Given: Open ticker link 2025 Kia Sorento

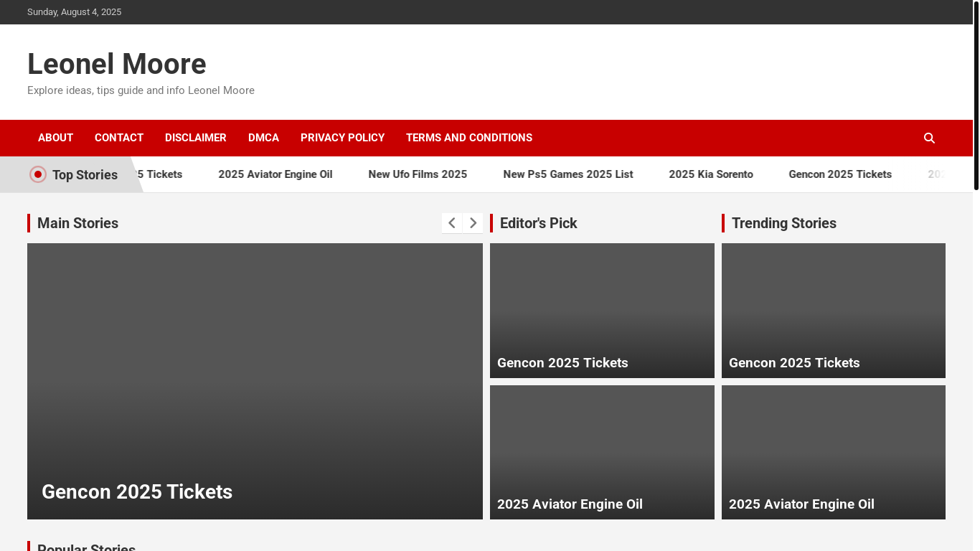Looking at the screenshot, I should (x=711, y=174).
